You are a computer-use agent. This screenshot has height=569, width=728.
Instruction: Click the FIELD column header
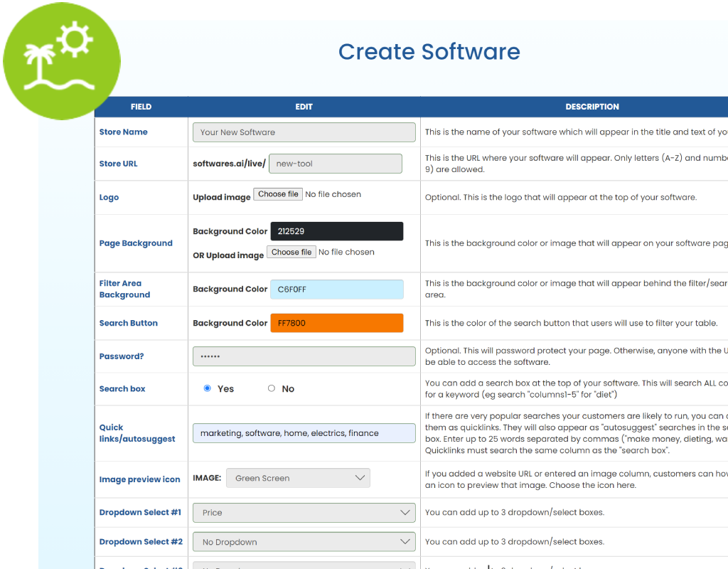click(141, 107)
